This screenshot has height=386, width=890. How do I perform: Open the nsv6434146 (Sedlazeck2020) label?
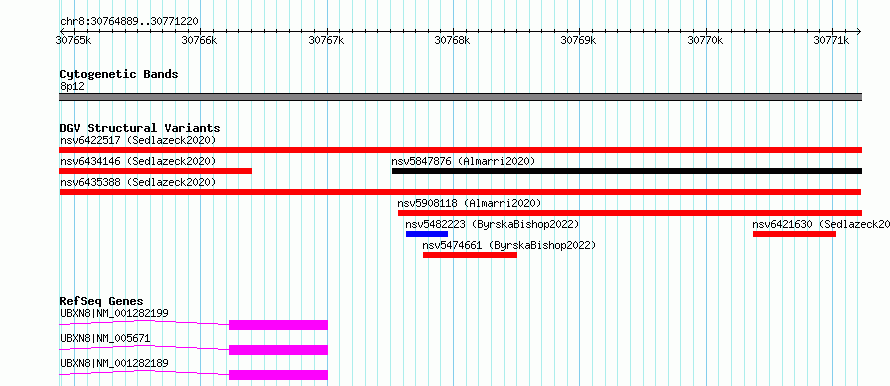(x=138, y=161)
